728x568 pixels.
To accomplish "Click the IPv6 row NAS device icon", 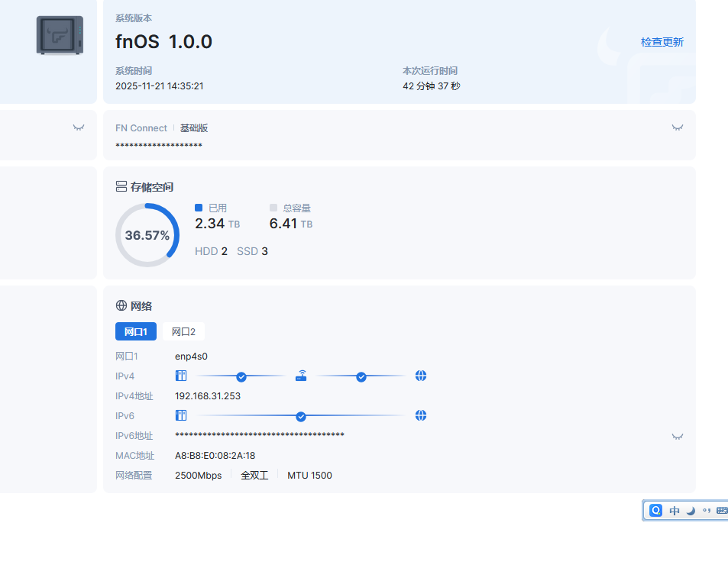I will (181, 415).
